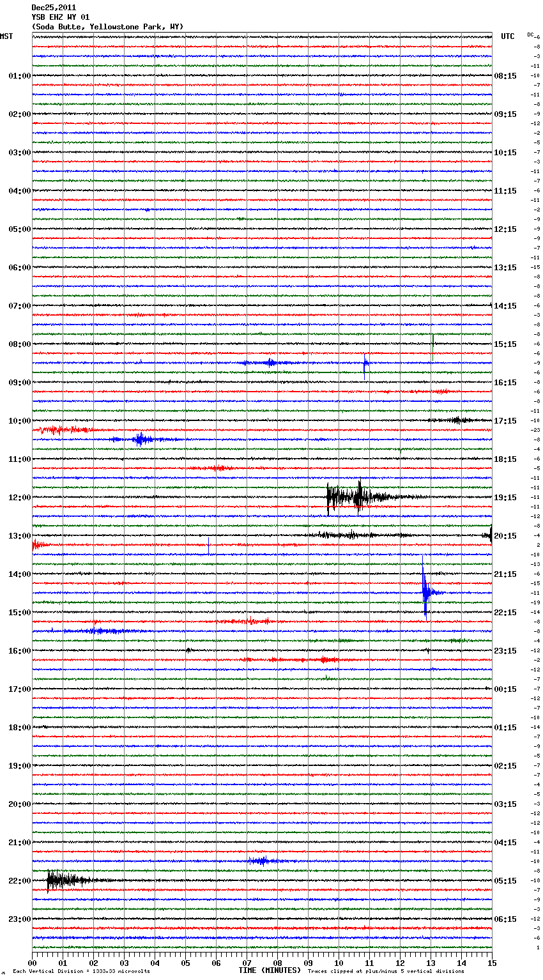
Task: Select the 06:00 MST time label
Action: click(x=20, y=268)
